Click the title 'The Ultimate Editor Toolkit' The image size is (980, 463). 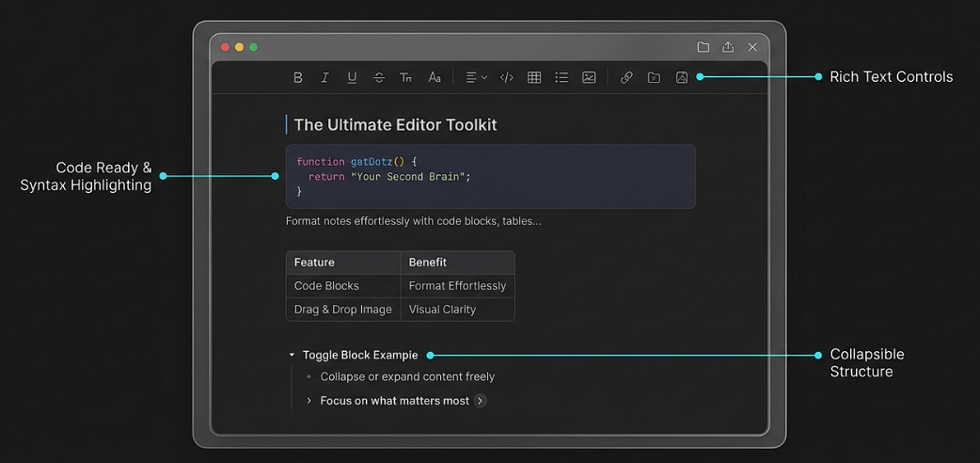(395, 125)
